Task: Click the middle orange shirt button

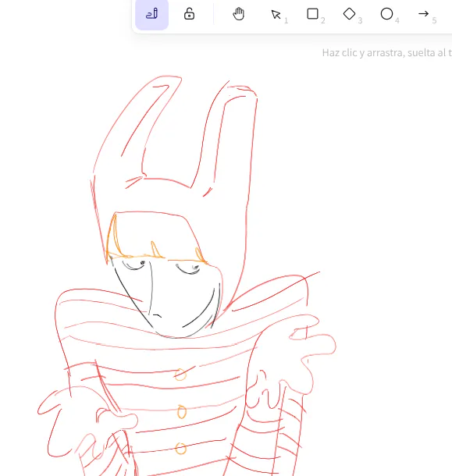Action: 182,412
